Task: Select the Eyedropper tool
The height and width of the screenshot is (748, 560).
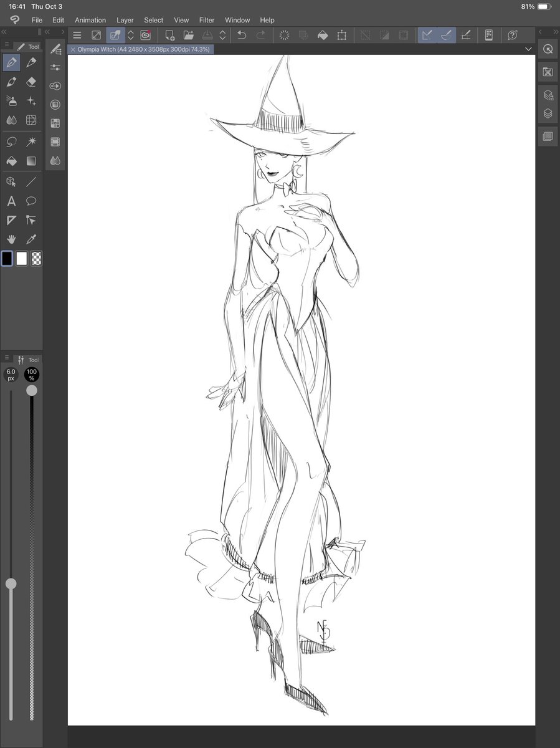Action: point(31,239)
